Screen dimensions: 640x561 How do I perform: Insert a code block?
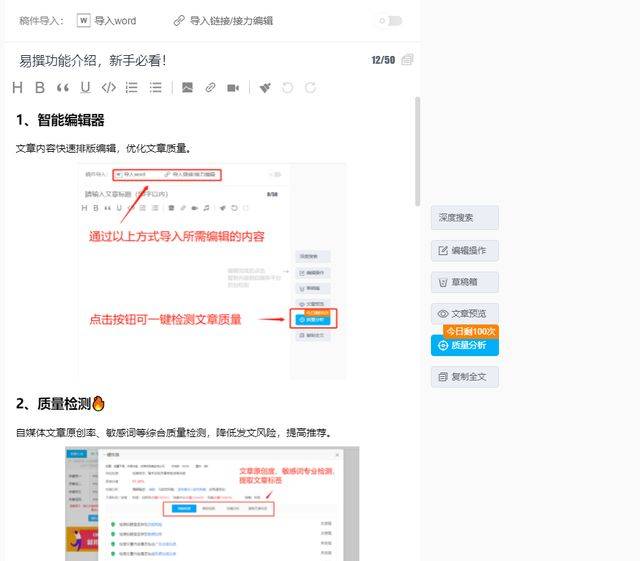(x=109, y=88)
